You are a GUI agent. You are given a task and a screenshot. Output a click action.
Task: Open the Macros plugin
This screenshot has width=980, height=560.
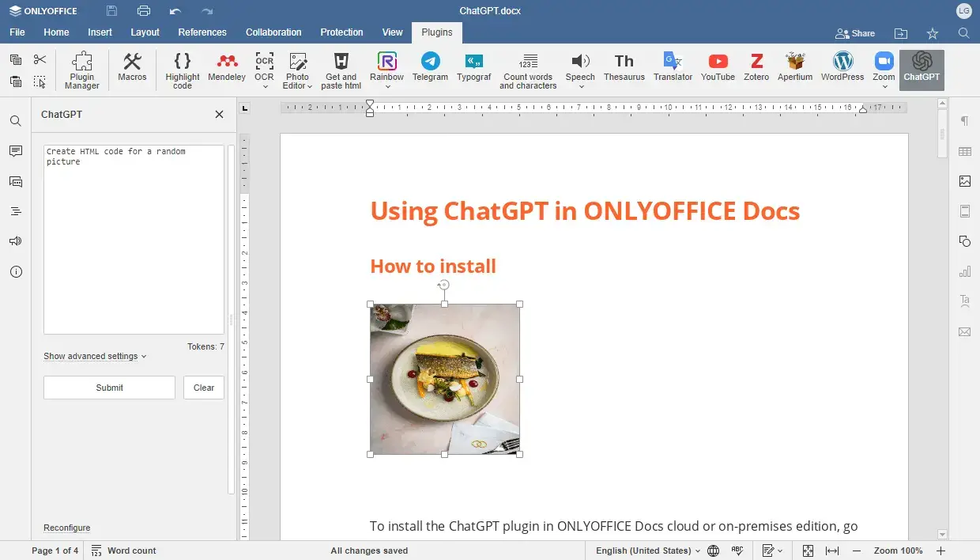[132, 66]
